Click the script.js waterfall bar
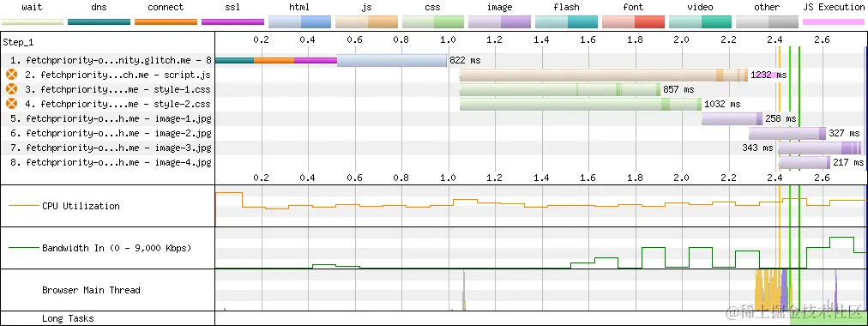868x326 pixels. (604, 75)
